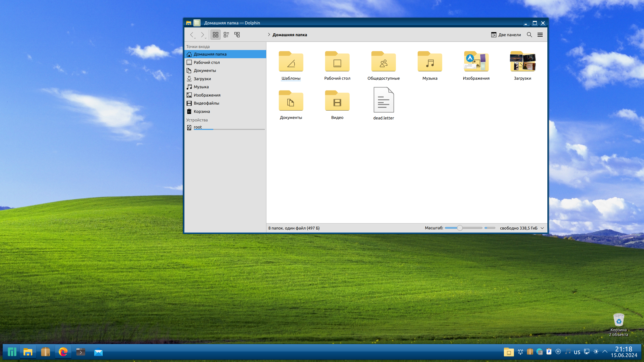Go back to previous folder
Screen dimensions: 644x362
(192, 35)
